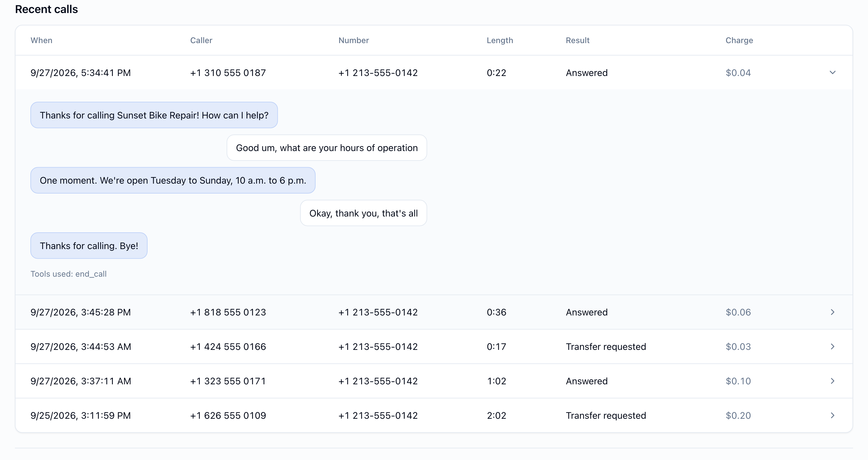Collapse the 5:34:41 PM call row chevron
This screenshot has height=460, width=868.
pos(832,73)
